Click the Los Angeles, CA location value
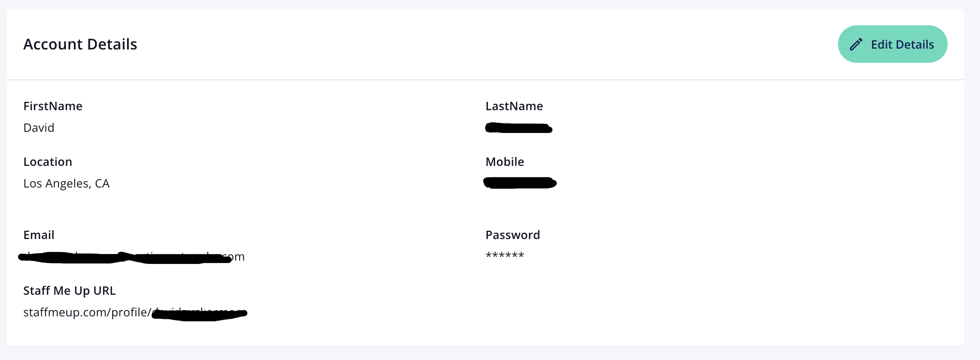Image resolution: width=980 pixels, height=360 pixels. [66, 183]
